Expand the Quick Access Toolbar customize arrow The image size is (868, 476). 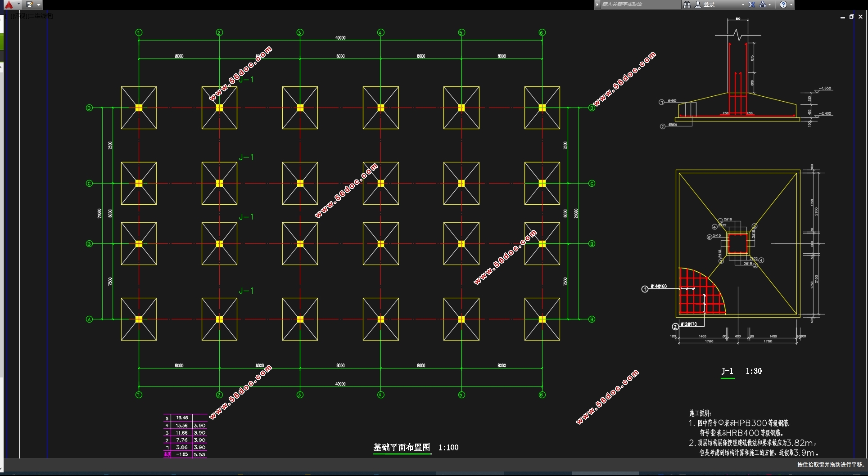click(x=39, y=4)
